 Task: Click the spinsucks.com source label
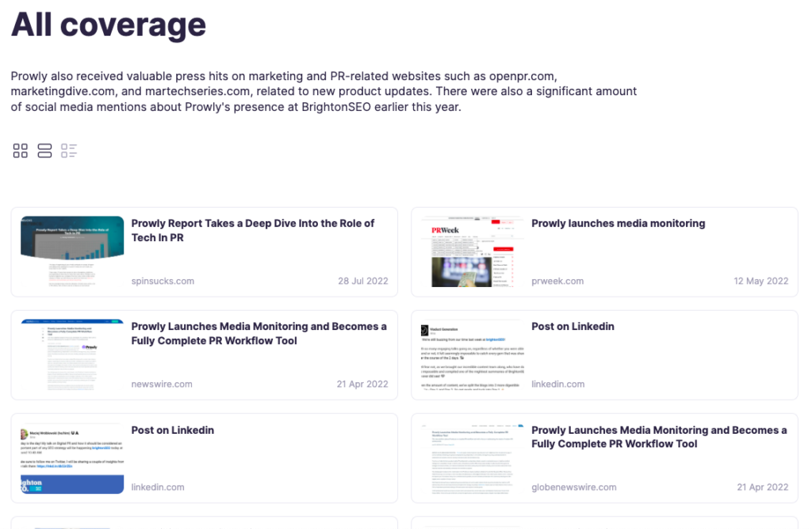[163, 281]
